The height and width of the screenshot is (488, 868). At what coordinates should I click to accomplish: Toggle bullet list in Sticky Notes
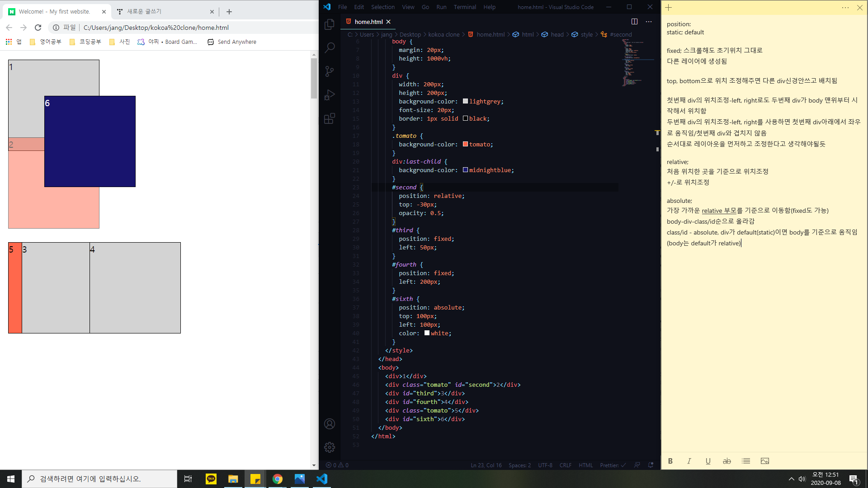click(746, 461)
